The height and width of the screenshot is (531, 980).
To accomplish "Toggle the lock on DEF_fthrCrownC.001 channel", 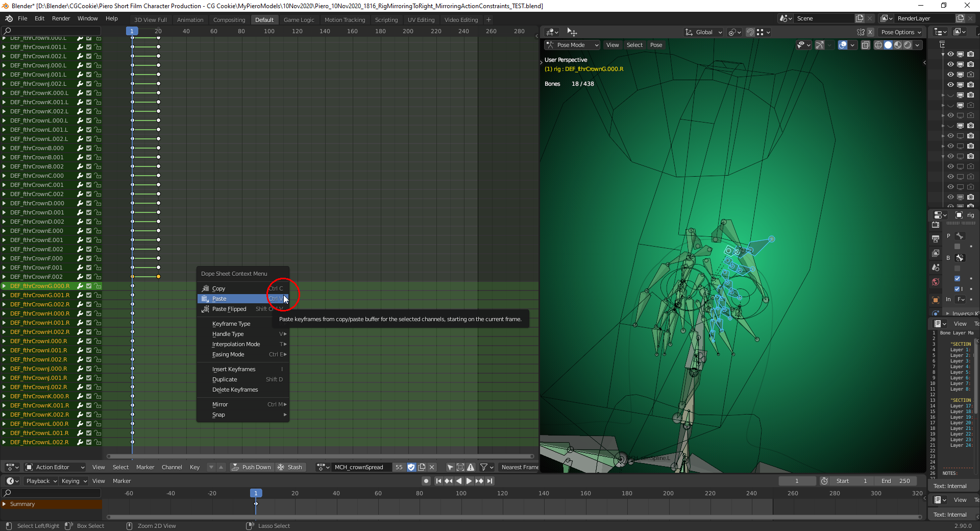I will [97, 185].
